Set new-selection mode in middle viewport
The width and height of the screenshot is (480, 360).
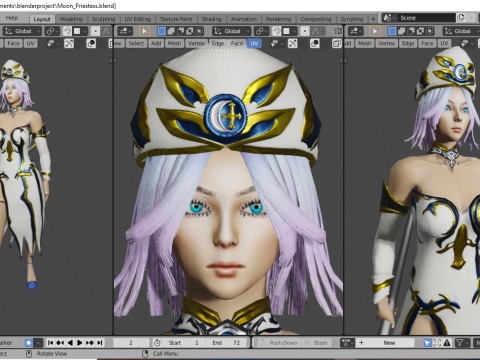[x=162, y=31]
